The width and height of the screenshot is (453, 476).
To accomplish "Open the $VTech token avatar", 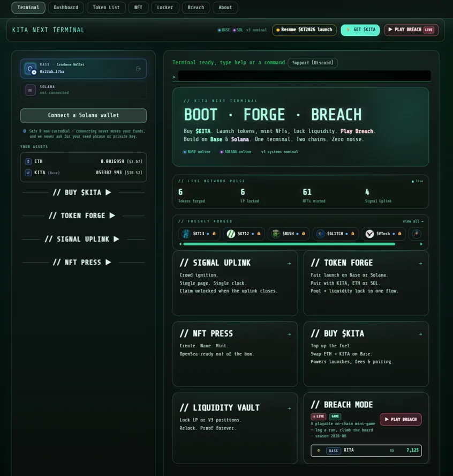I will click(x=369, y=234).
